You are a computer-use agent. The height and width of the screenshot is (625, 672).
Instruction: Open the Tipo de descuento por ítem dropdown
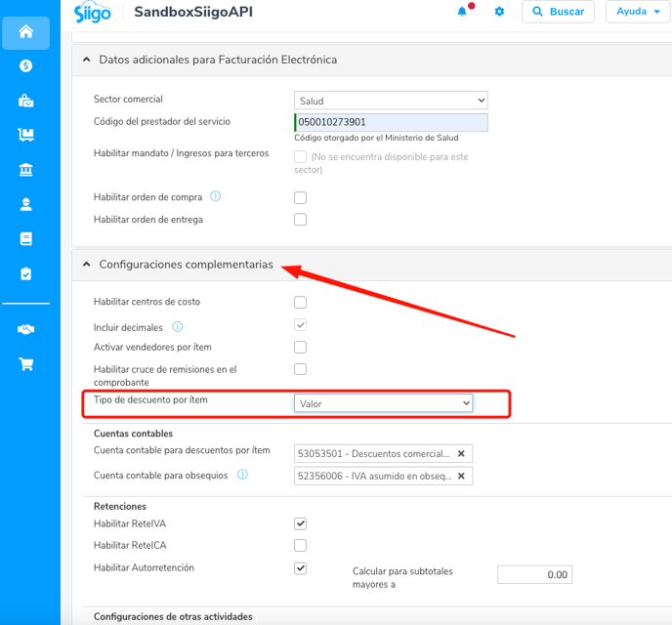pyautogui.click(x=383, y=403)
